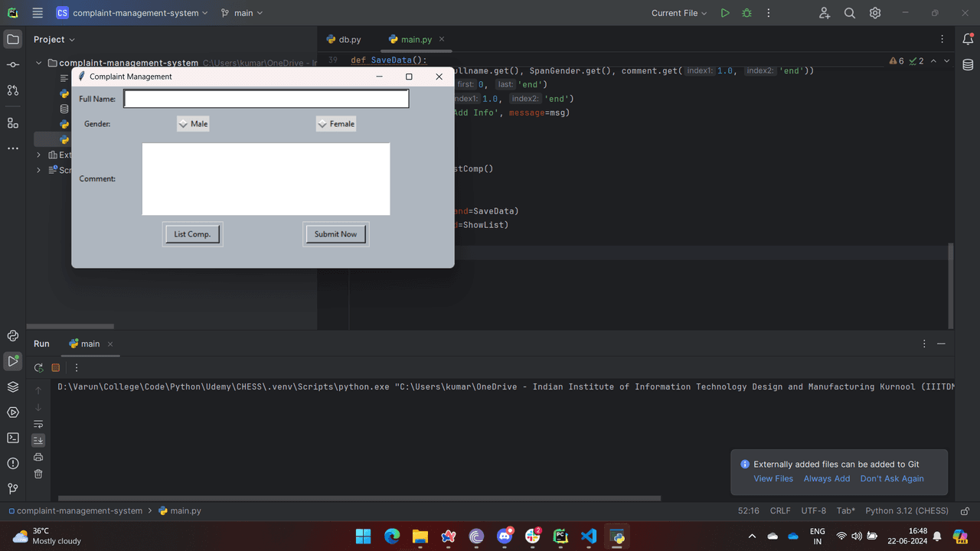Rerun main with the rerun icon
Image resolution: width=980 pixels, height=551 pixels.
[x=38, y=368]
